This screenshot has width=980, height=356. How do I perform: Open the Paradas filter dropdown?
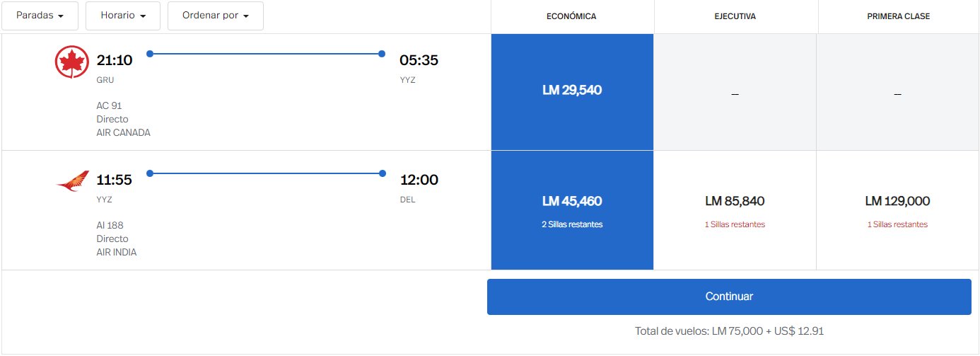click(x=40, y=16)
